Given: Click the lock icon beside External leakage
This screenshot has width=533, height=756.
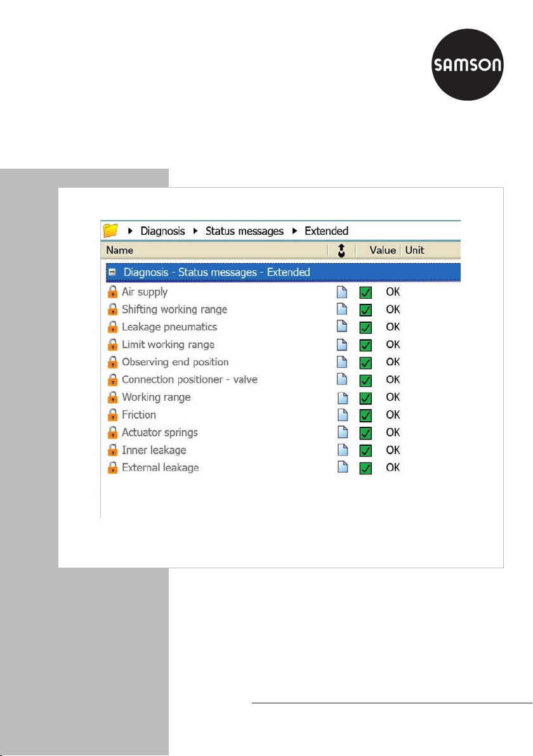Looking at the screenshot, I should coord(112,467).
